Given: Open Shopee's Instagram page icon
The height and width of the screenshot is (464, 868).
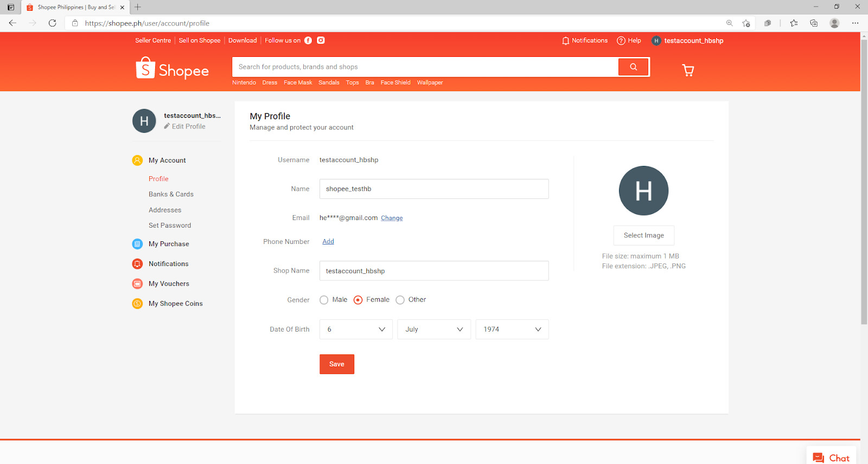Looking at the screenshot, I should pyautogui.click(x=321, y=41).
